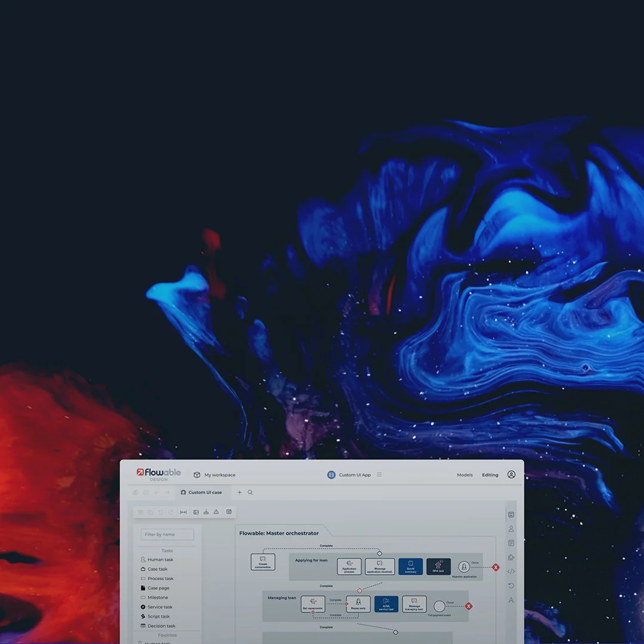Select the Create conversation node
The image size is (644, 644).
(x=263, y=562)
